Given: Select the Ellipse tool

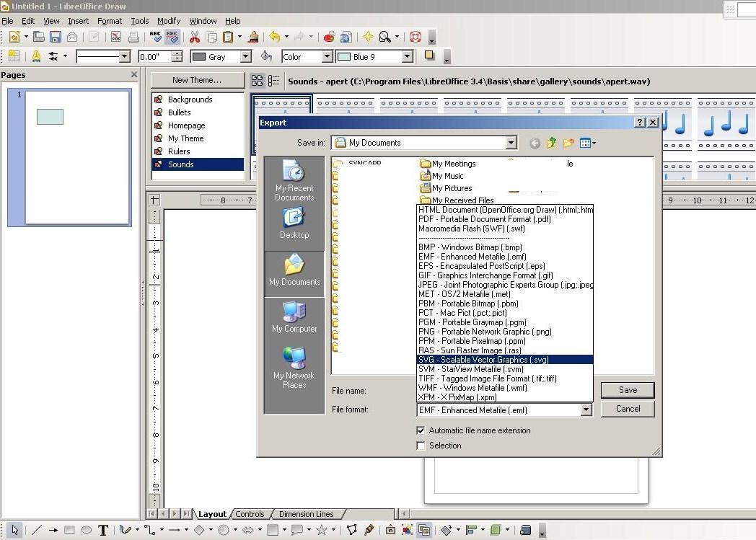Looking at the screenshot, I should [x=87, y=530].
